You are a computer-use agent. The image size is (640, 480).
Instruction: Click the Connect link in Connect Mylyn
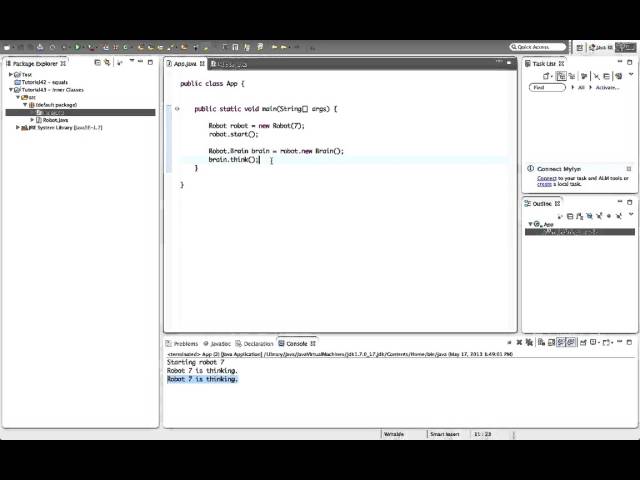[547, 178]
